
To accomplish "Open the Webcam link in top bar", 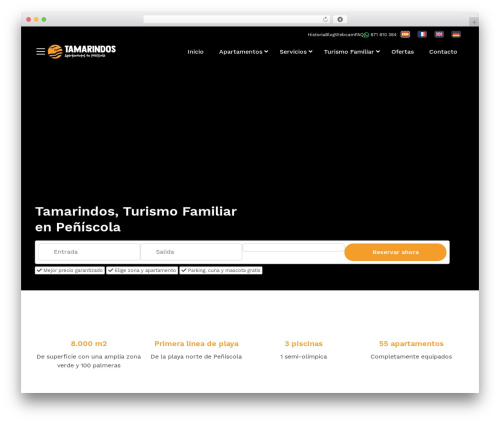I will [x=344, y=35].
